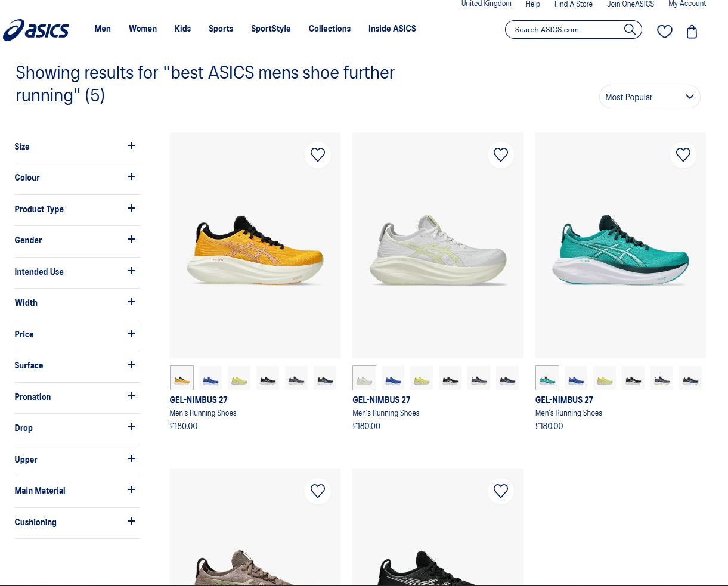
Task: Select white colour swatch under second product
Action: point(364,378)
